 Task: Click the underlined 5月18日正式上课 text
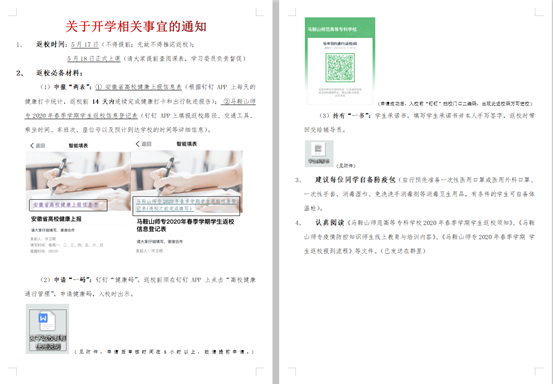(x=94, y=59)
